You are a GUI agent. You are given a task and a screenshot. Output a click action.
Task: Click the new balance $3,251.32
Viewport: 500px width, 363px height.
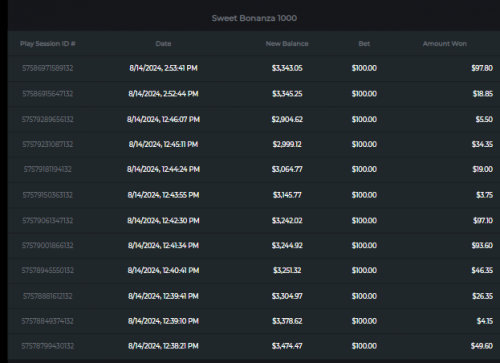click(x=287, y=270)
